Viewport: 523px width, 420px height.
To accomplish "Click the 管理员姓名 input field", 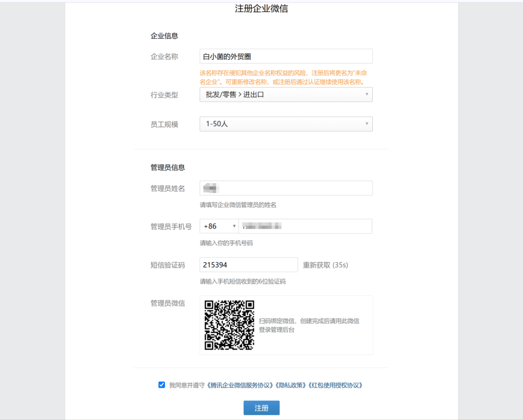I will [x=286, y=188].
